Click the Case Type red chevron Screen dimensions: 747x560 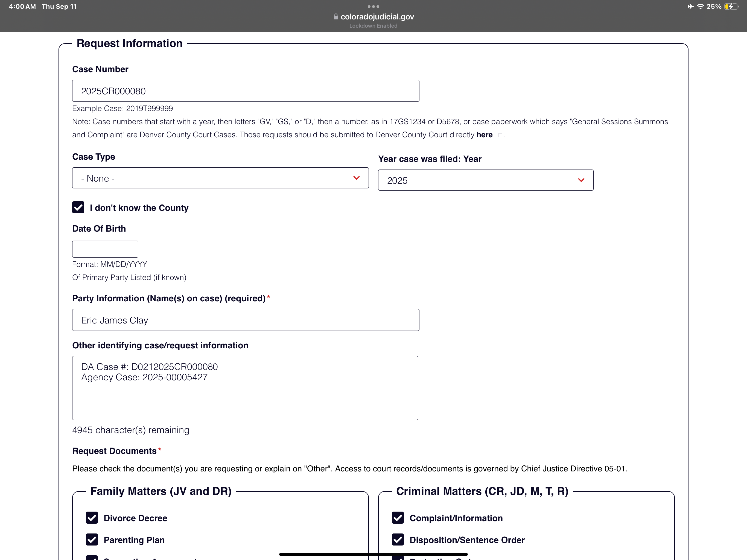(356, 178)
